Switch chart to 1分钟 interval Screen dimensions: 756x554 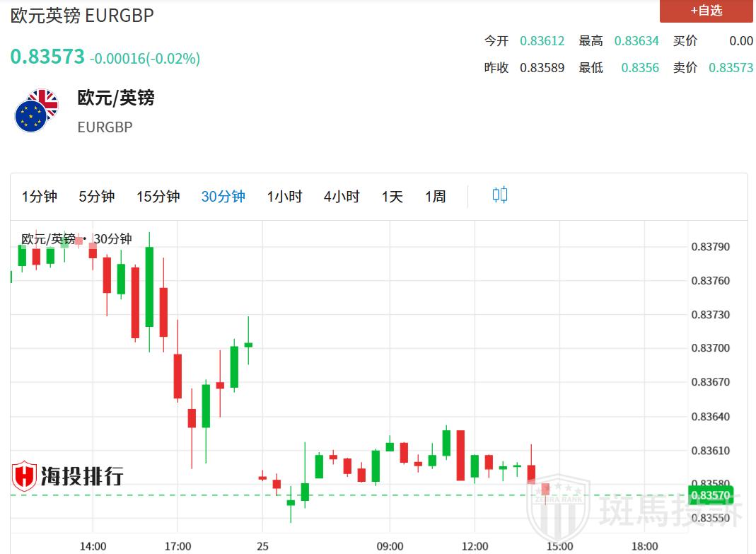pos(40,197)
